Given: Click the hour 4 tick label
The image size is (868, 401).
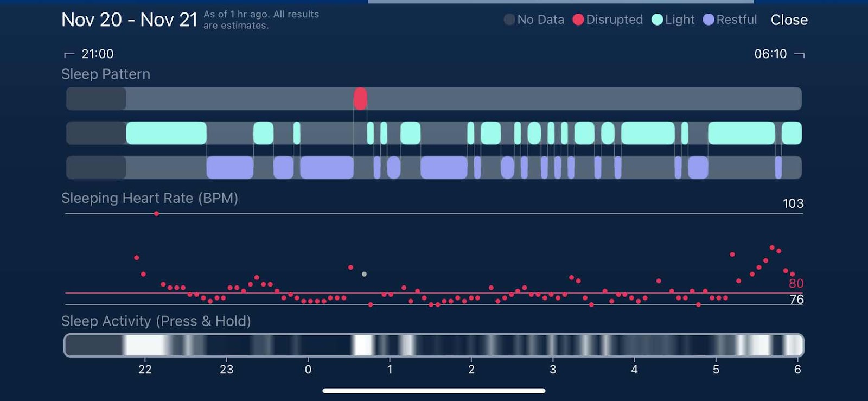Looking at the screenshot, I should [634, 370].
